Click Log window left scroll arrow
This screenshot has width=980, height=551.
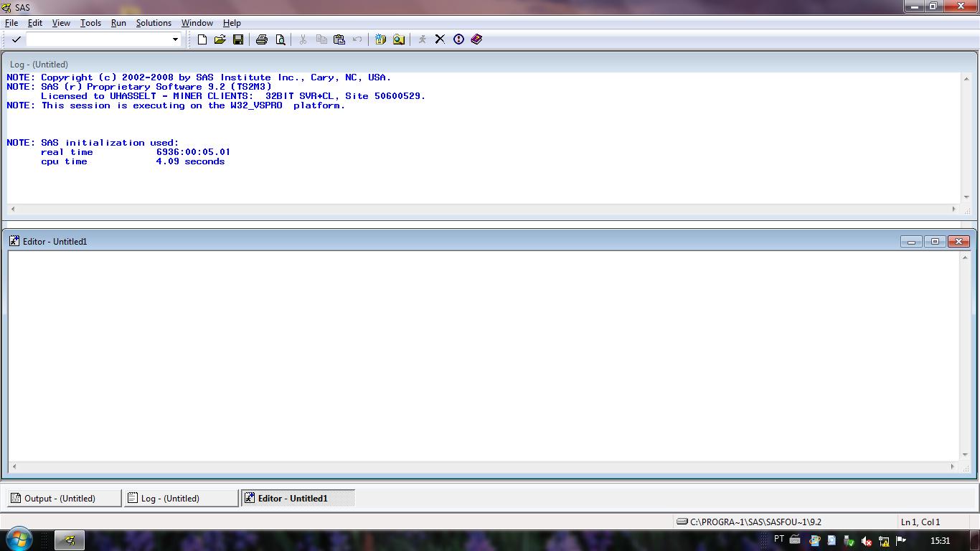(x=13, y=209)
